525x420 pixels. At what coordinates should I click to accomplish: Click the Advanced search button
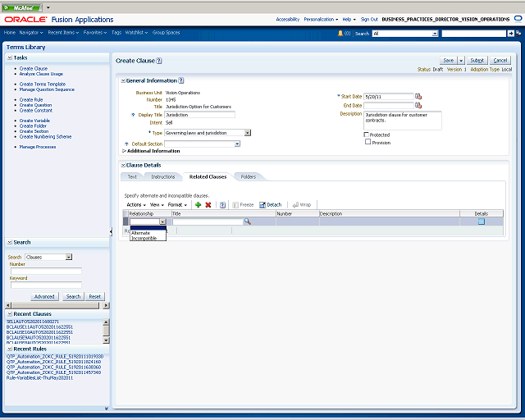(44, 296)
